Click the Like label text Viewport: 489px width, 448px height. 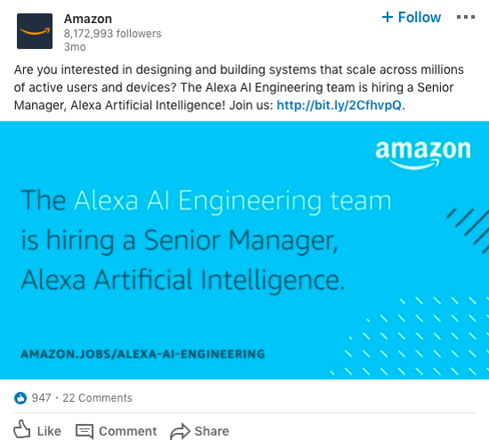pos(49,431)
